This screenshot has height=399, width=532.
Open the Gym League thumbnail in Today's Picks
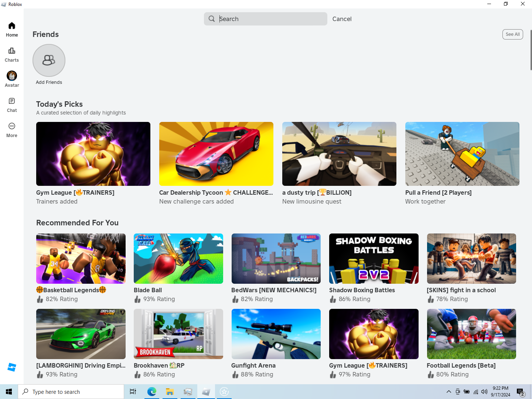click(93, 154)
